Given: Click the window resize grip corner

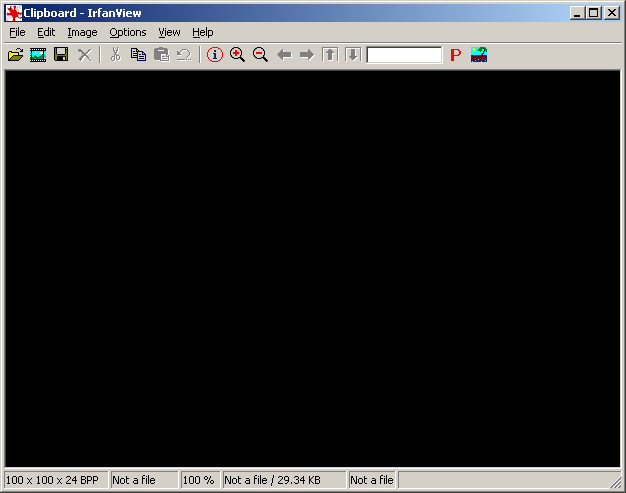Looking at the screenshot, I should tap(616, 482).
